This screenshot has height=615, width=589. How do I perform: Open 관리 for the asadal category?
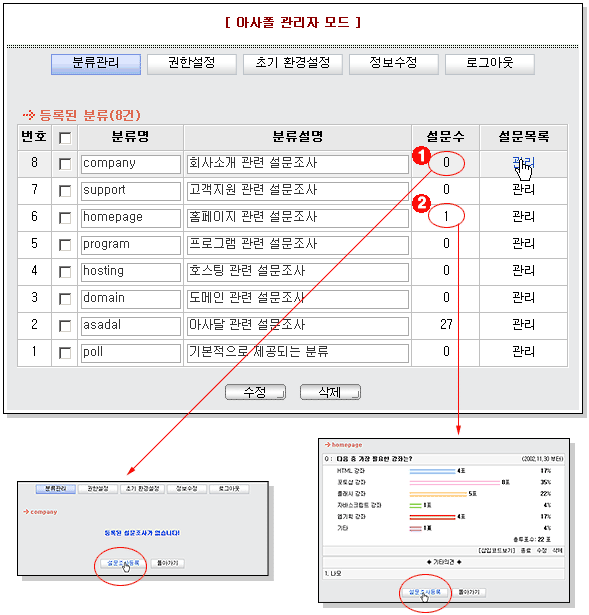click(x=523, y=324)
